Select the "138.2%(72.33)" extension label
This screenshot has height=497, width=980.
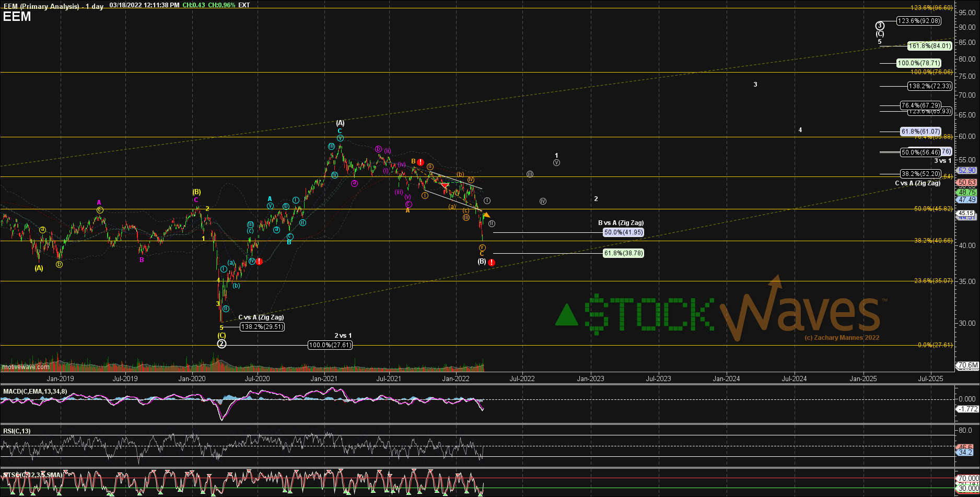929,86
